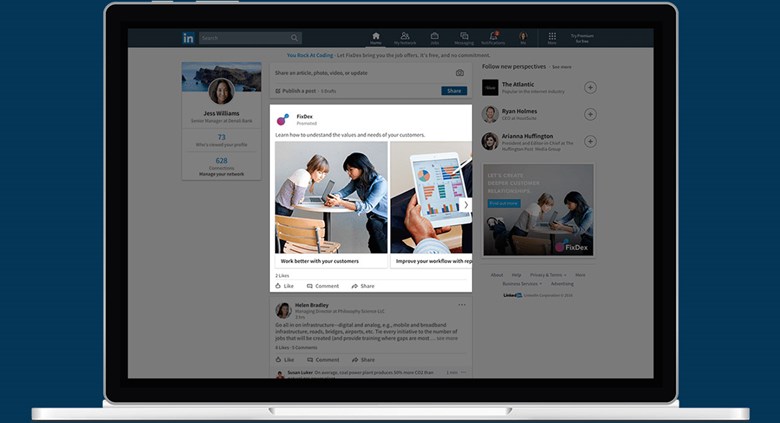The image size is (780, 423).
Task: Open the carousel card with the two women at a laptop
Action: coord(331,198)
